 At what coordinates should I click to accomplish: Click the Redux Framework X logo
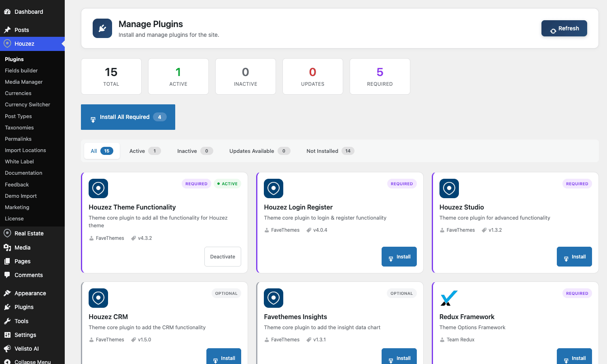(449, 298)
